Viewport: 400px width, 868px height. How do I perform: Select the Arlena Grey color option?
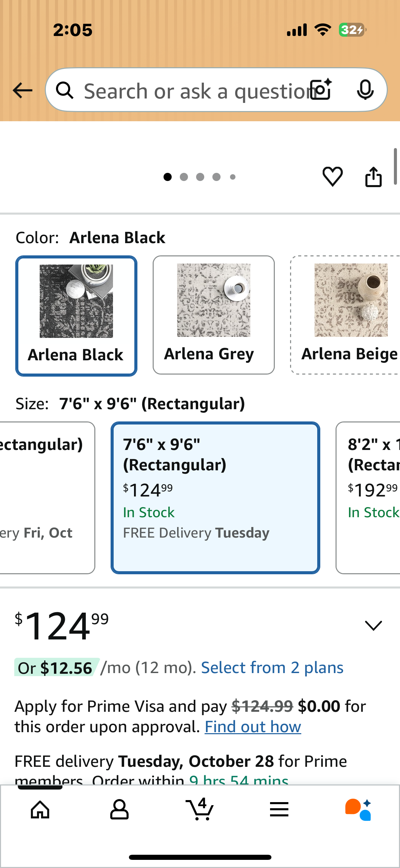[x=213, y=314]
